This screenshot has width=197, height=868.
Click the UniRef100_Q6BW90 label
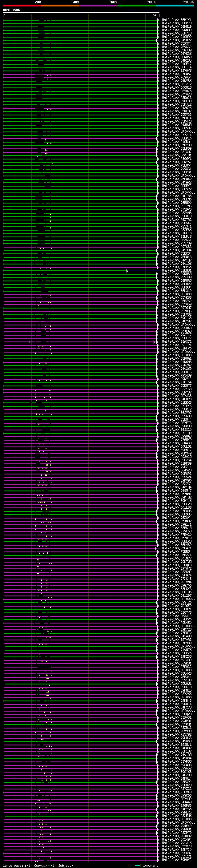176,203
